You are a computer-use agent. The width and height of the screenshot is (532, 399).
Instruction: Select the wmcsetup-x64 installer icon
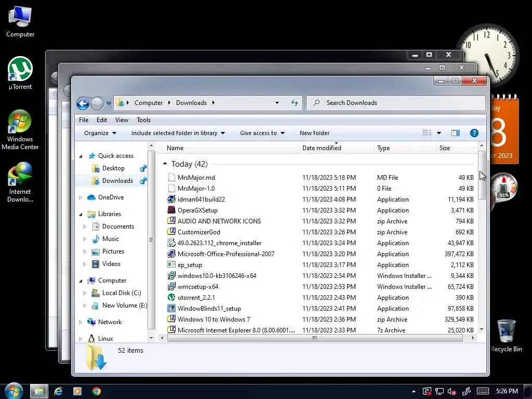point(171,286)
